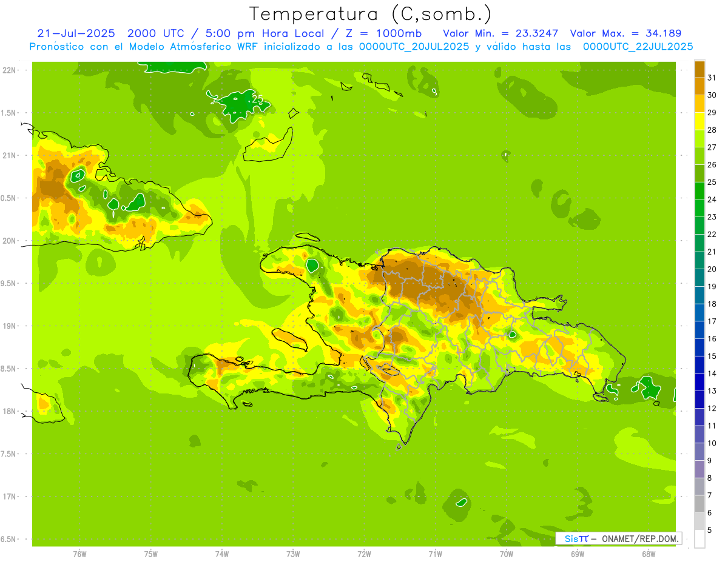Click the '70W' longitude label
Screen dimensions: 728x562
507,554
